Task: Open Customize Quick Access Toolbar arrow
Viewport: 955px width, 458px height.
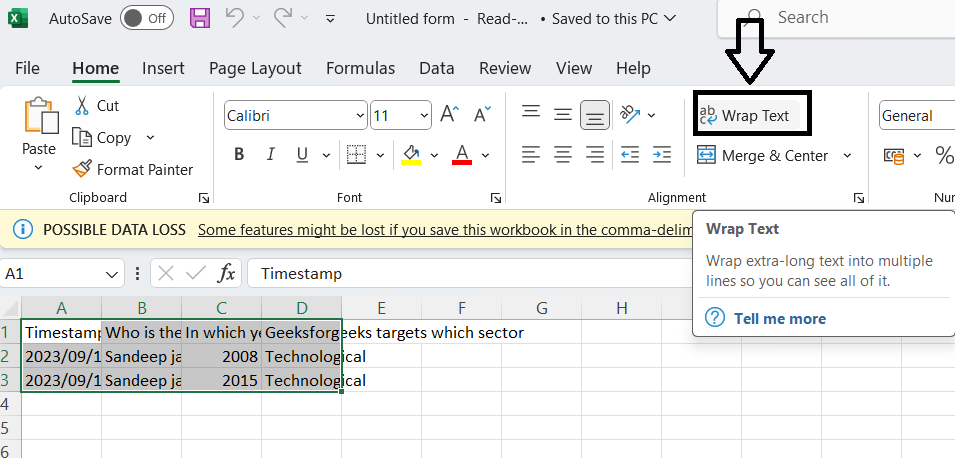Action: coord(330,19)
